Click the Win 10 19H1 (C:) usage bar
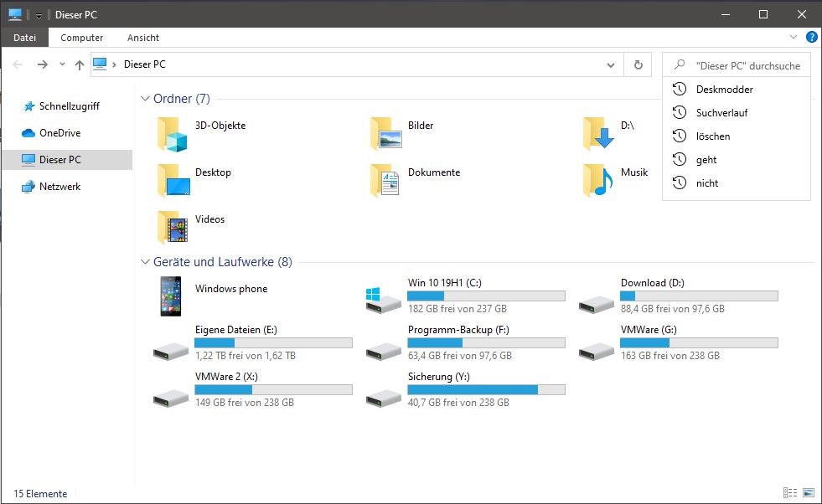The image size is (822, 504). [486, 296]
